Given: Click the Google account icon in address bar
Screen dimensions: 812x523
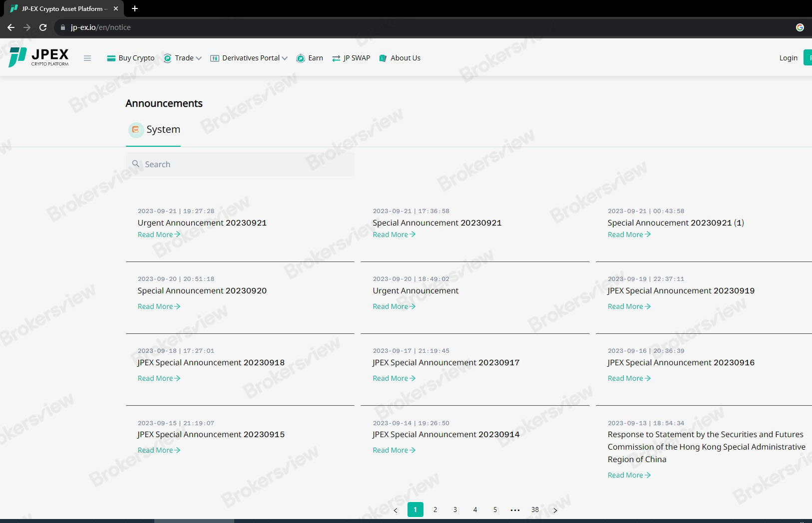Looking at the screenshot, I should coord(800,27).
